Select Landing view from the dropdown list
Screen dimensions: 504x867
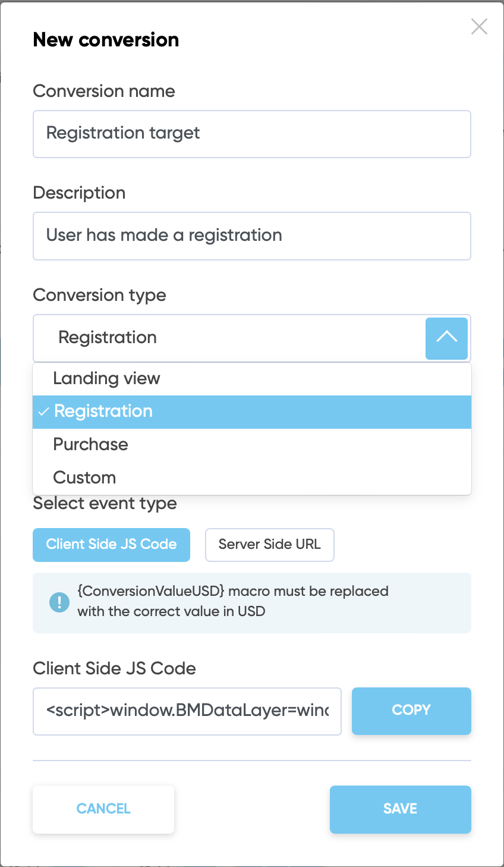point(107,379)
